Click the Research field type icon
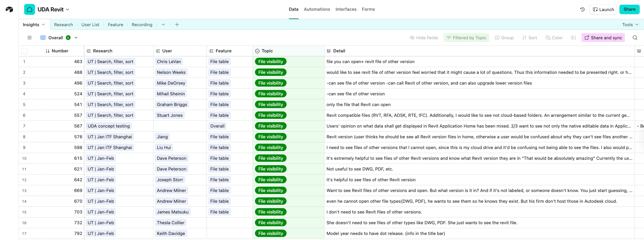This screenshot has width=644, height=240. (x=89, y=51)
